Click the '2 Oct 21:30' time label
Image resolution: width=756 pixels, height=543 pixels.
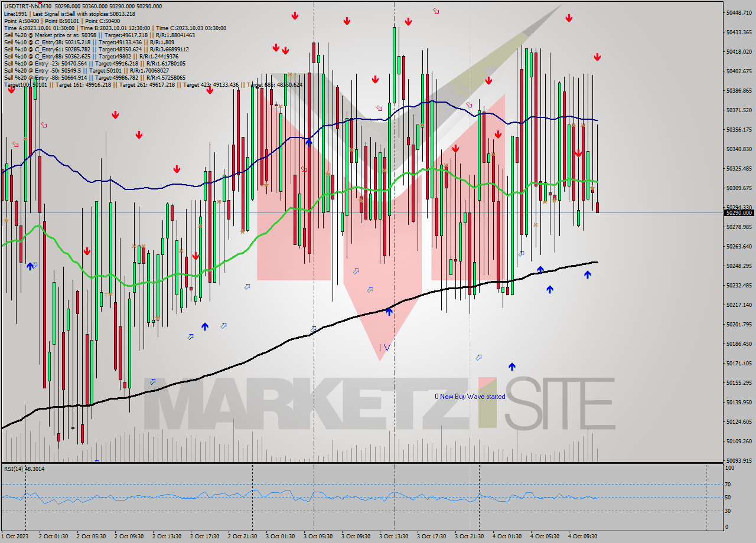pyautogui.click(x=242, y=537)
